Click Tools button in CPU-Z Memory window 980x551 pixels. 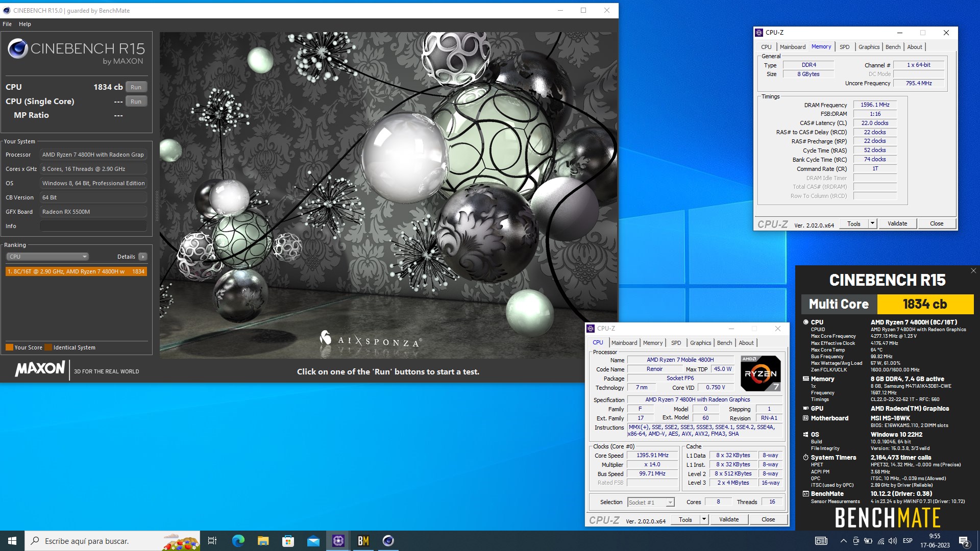coord(854,223)
